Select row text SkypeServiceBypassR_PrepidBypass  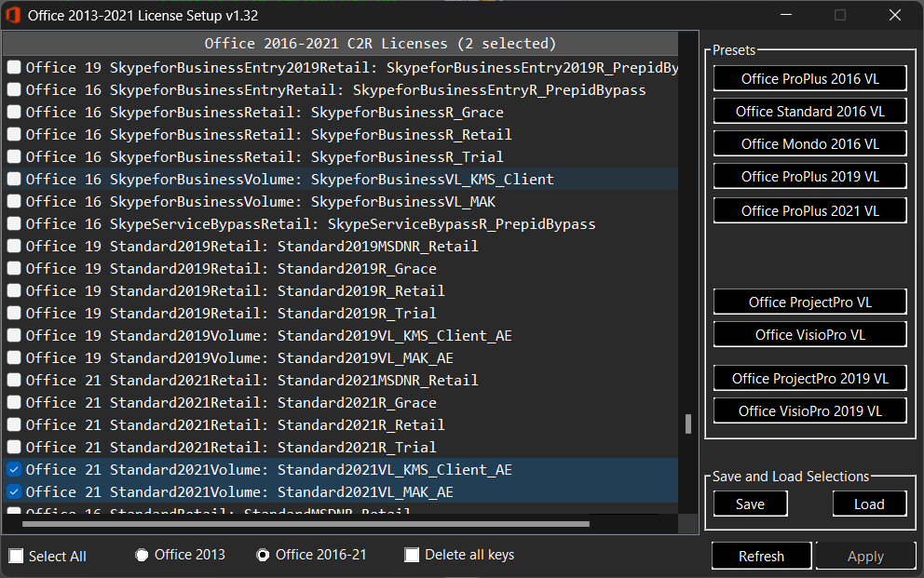pyautogui.click(x=461, y=223)
